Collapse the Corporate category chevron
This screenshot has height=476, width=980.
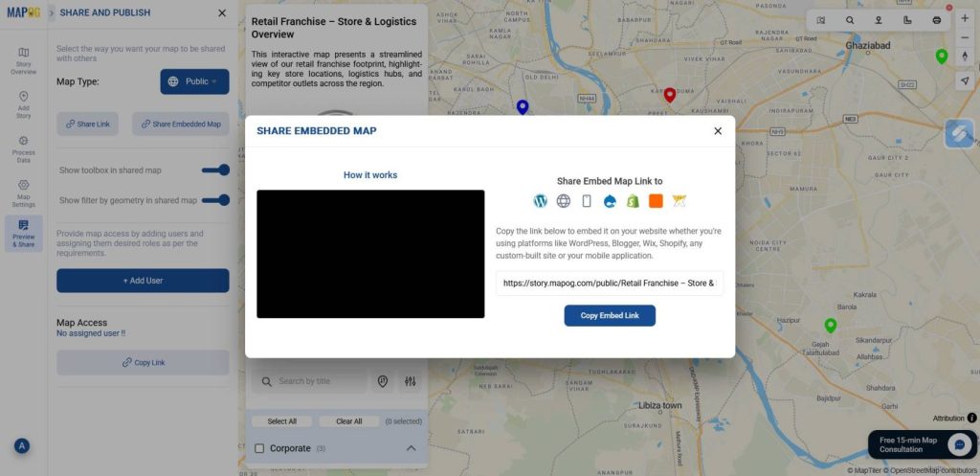click(x=411, y=448)
